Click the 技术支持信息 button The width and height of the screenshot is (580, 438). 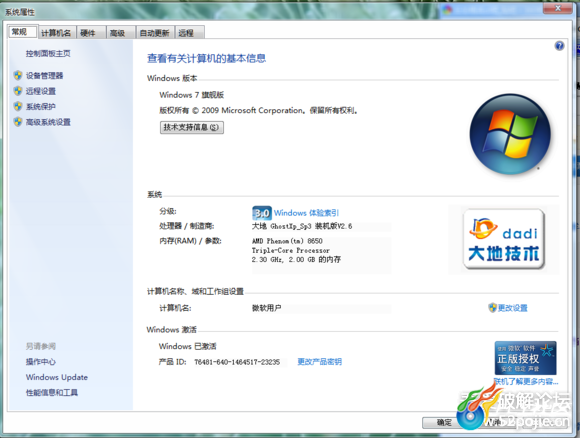point(192,127)
